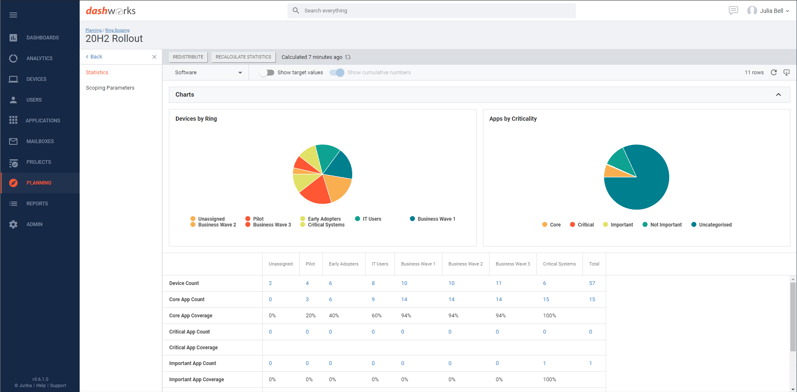Click Recalculate Statistics button
The image size is (797, 392).
point(243,57)
